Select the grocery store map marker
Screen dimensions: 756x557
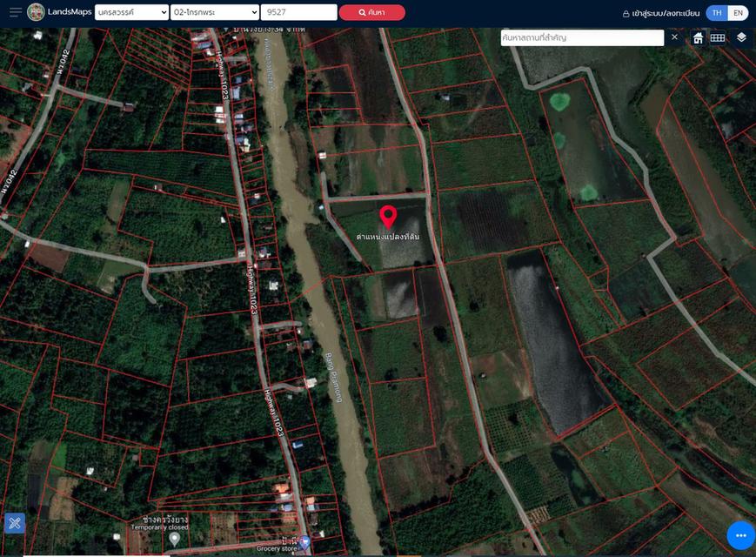pos(304,540)
